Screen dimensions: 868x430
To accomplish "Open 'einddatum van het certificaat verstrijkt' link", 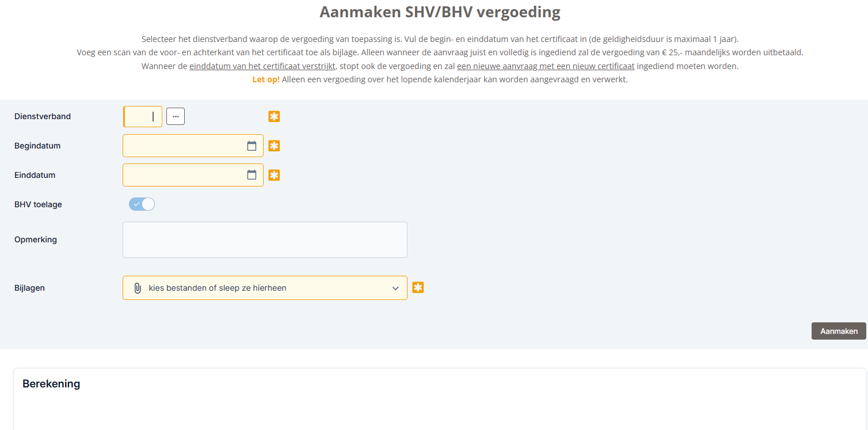I will tap(262, 66).
